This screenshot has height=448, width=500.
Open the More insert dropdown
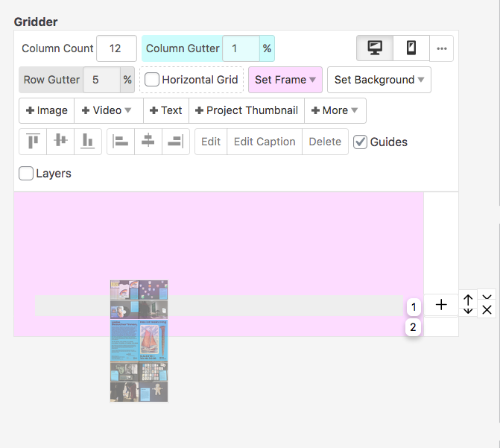335,110
